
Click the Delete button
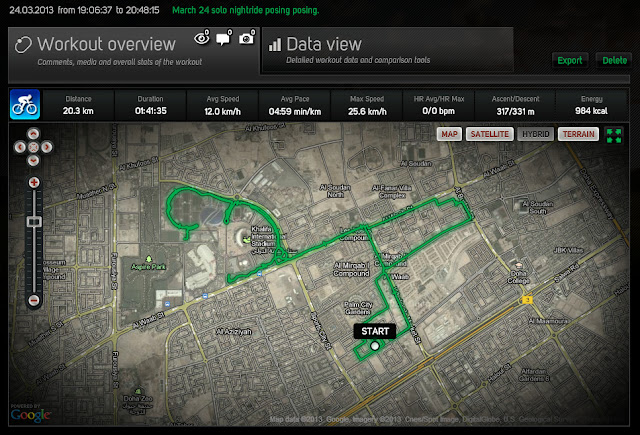(614, 60)
